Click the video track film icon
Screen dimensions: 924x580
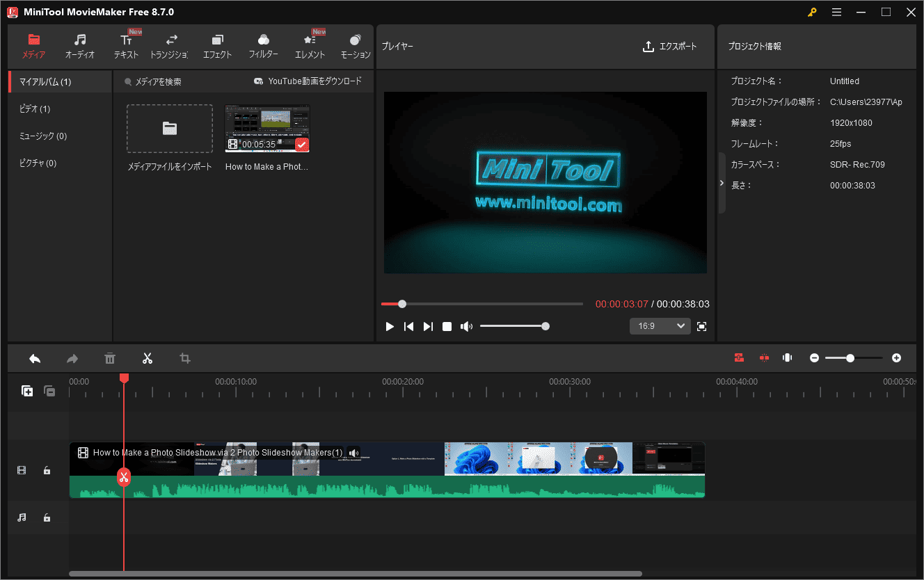click(x=22, y=470)
